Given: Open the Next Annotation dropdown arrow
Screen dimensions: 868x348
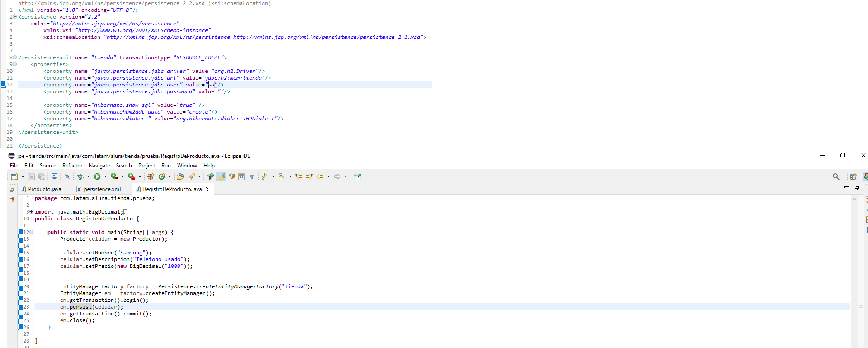Looking at the screenshot, I should point(273,176).
